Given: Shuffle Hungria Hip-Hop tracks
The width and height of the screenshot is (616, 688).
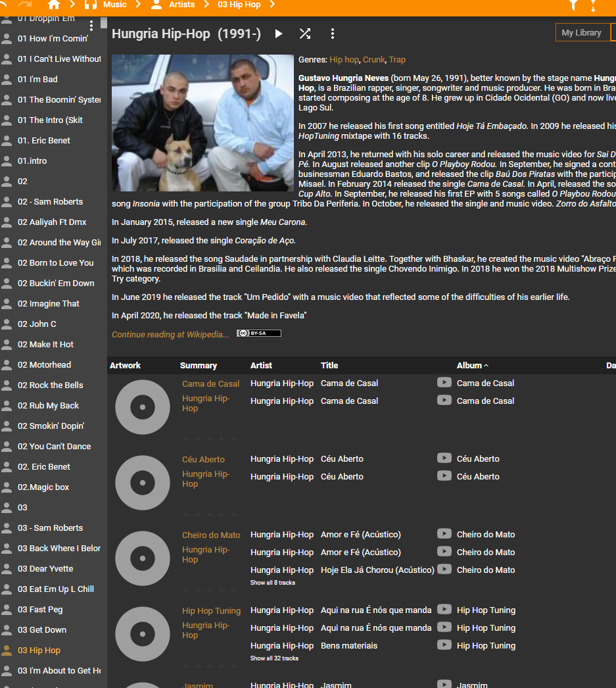Looking at the screenshot, I should (305, 34).
